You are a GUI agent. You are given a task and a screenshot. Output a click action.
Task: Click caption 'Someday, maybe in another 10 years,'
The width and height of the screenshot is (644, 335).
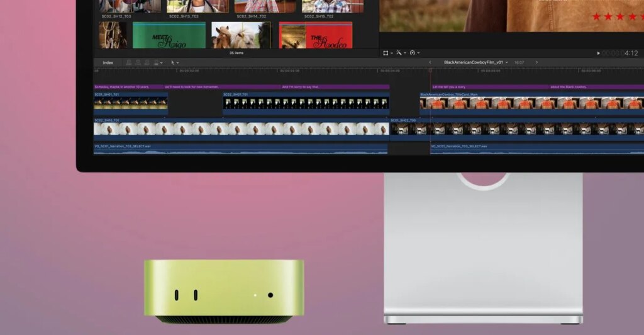(x=128, y=87)
